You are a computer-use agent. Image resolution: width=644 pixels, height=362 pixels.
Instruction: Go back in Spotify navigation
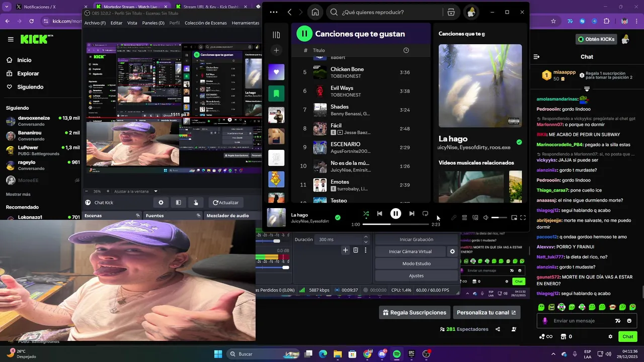[289, 12]
